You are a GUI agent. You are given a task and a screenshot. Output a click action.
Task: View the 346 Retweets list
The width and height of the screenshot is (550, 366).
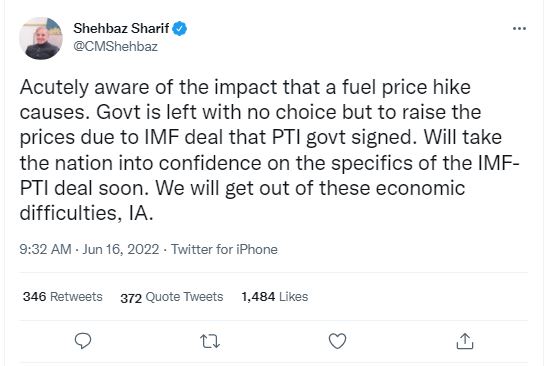[x=62, y=297]
